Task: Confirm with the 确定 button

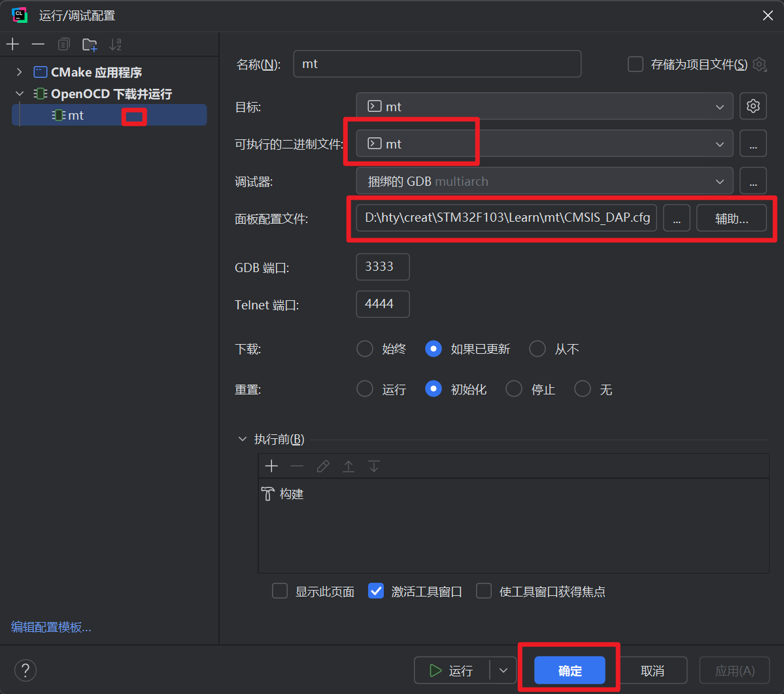Action: 570,670
